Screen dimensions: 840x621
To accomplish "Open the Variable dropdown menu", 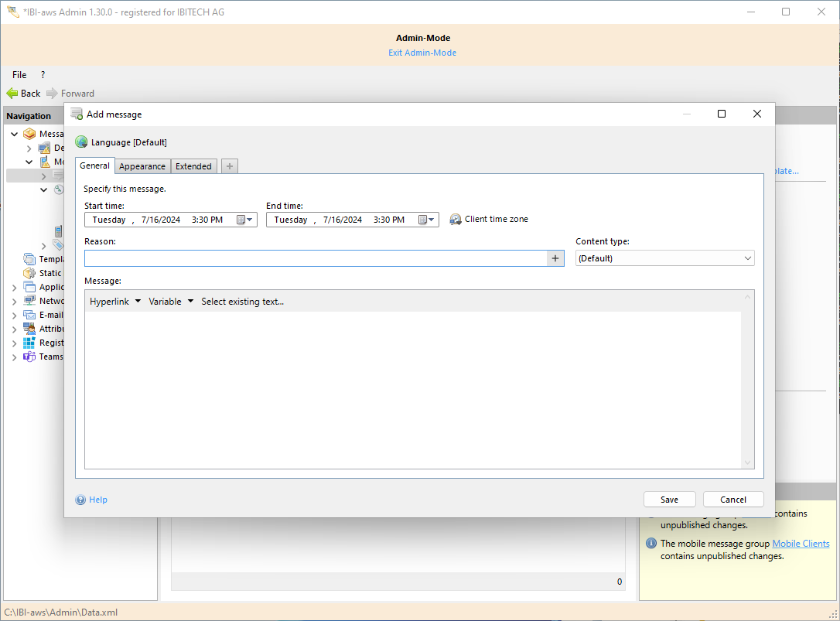I will pyautogui.click(x=171, y=302).
